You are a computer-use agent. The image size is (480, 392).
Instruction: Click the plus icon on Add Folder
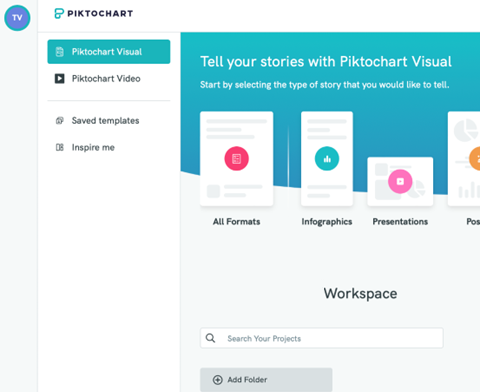(218, 380)
